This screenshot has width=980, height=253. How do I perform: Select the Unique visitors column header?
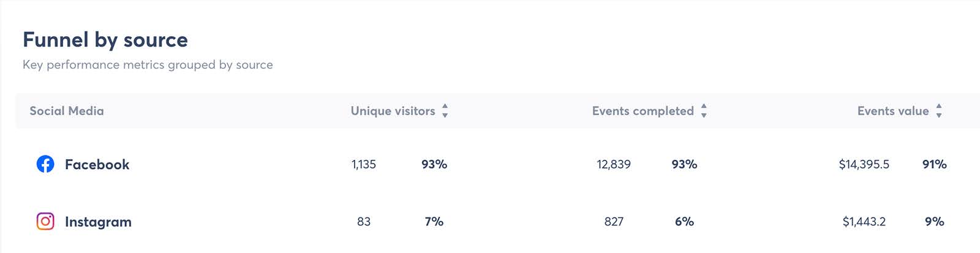coord(393,111)
